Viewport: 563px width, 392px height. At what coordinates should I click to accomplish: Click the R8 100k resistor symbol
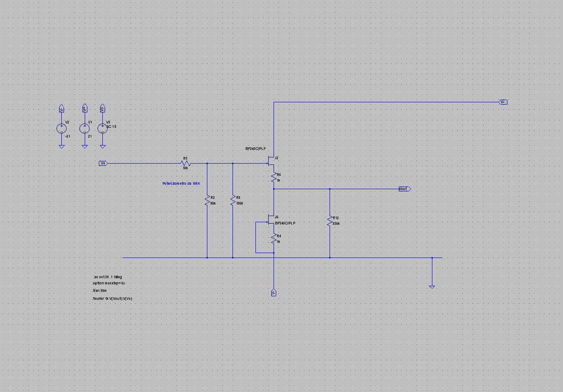point(233,201)
